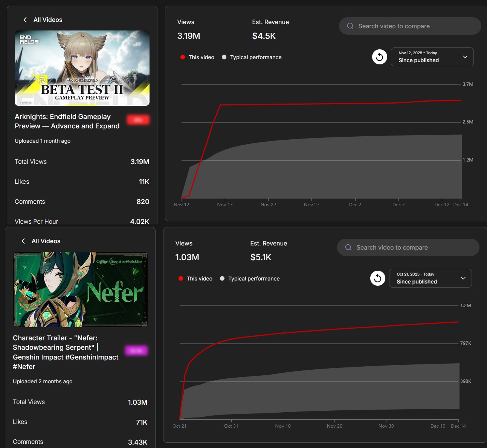The height and width of the screenshot is (448, 487).
Task: Focus search video to compare field, Genshin
Action: click(x=408, y=247)
